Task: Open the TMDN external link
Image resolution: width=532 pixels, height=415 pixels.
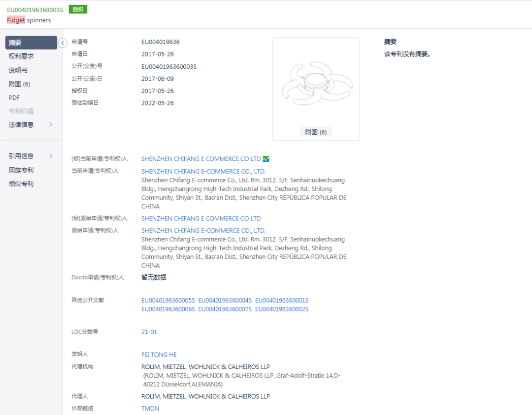Action: point(150,408)
